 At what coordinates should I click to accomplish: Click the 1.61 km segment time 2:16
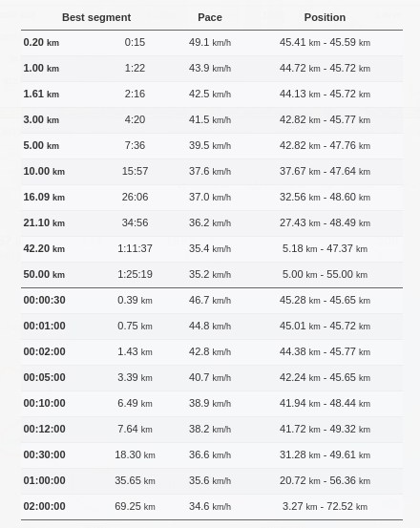[135, 94]
